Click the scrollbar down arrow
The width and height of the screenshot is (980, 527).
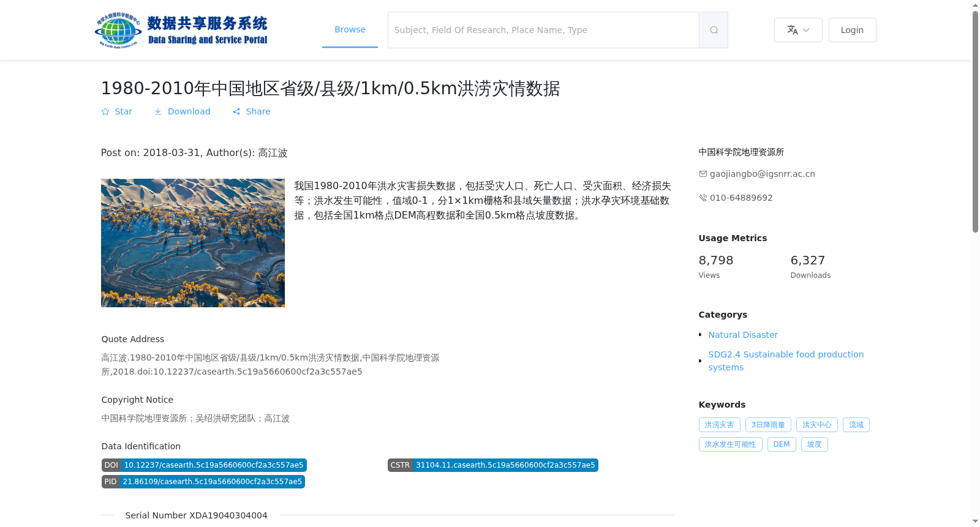pos(976,521)
